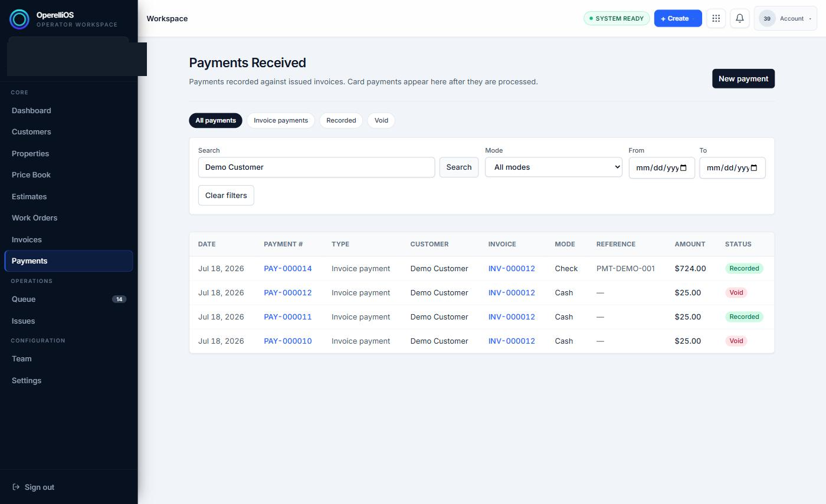This screenshot has width=826, height=504.
Task: Click the Recorded status of PAY-000011
Action: (744, 317)
